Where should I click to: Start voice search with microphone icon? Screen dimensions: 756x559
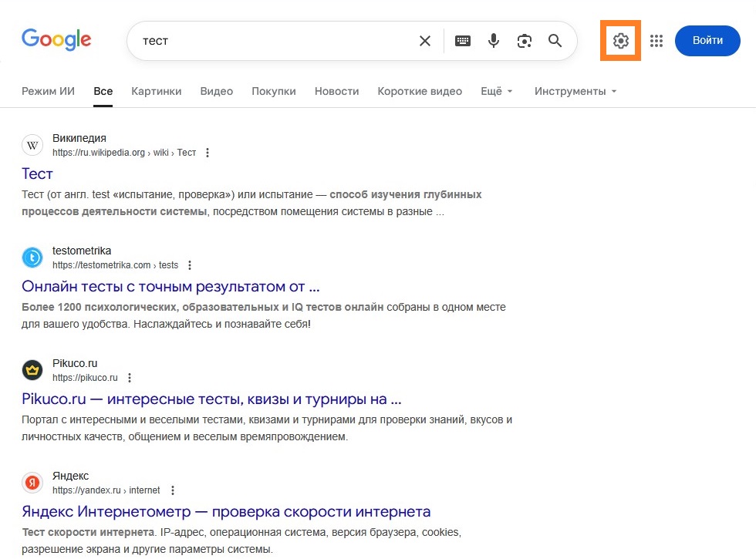[x=494, y=41]
